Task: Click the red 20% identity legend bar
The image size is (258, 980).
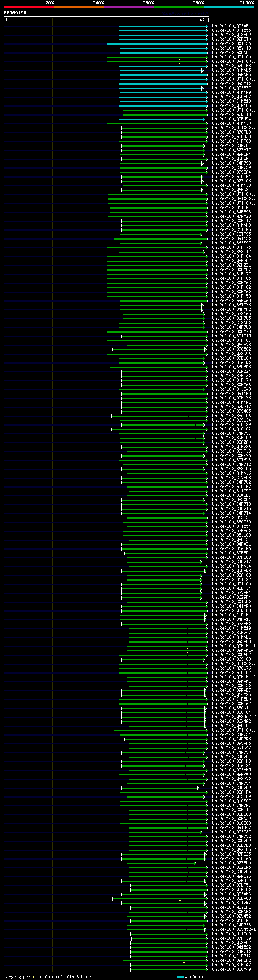Action: coord(29,7)
